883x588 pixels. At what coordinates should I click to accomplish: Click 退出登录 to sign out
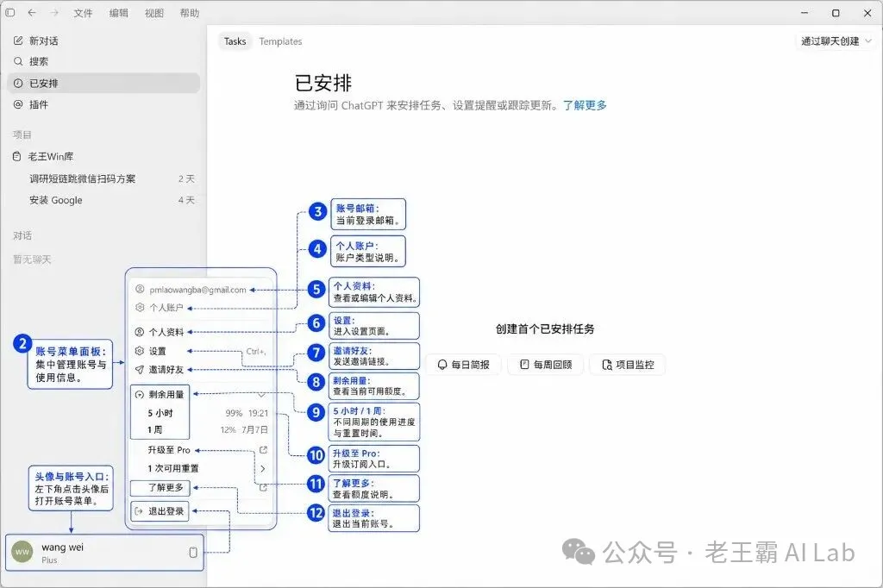click(x=160, y=511)
